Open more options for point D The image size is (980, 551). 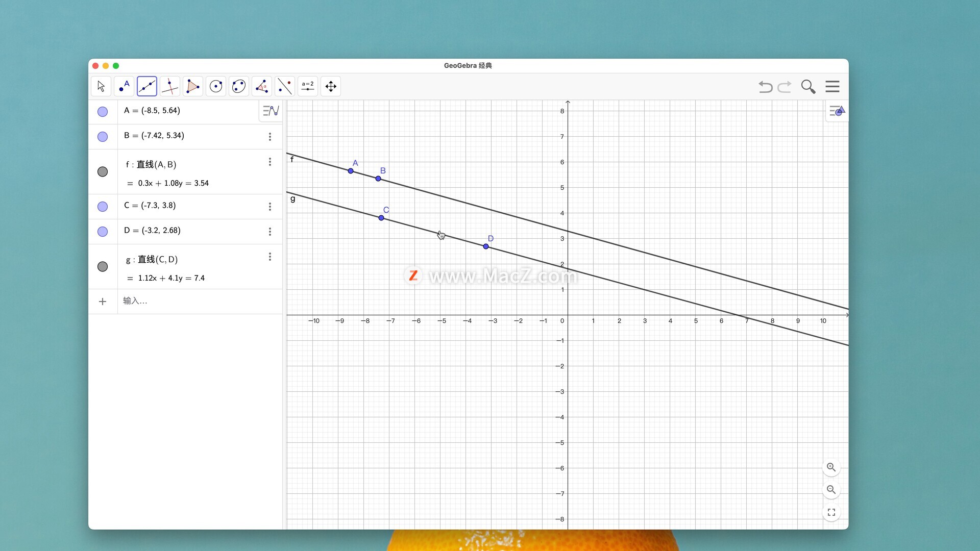coord(270,232)
